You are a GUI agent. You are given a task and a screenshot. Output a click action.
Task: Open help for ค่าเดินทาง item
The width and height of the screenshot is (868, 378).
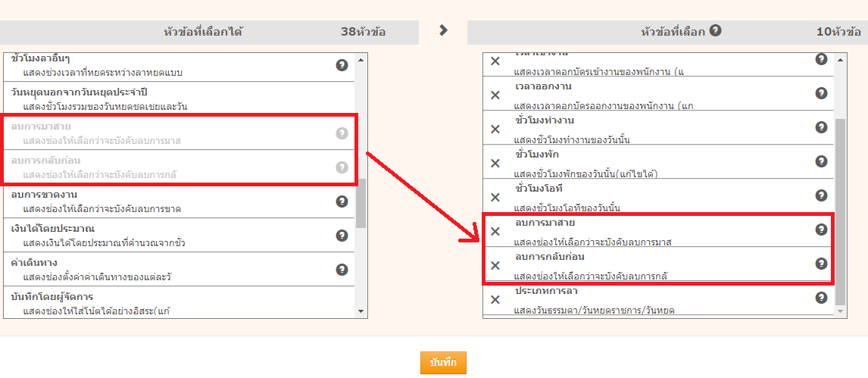pos(342,269)
